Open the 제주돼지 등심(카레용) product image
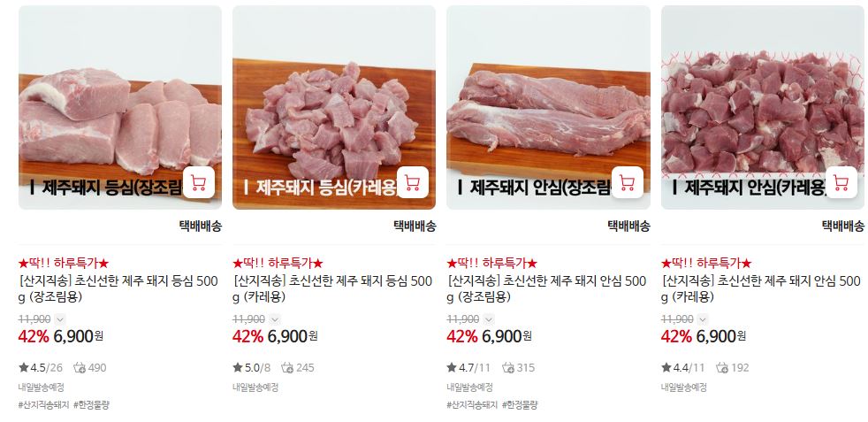 [x=334, y=107]
